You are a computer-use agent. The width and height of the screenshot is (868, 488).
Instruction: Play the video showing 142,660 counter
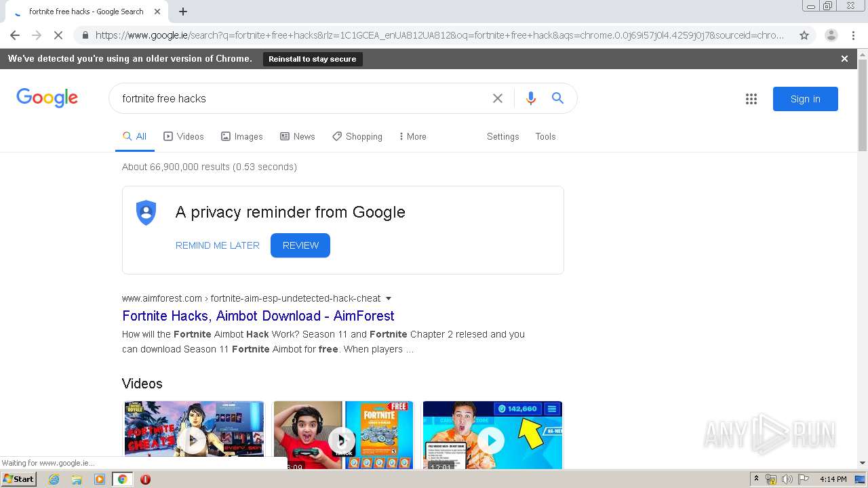point(492,435)
